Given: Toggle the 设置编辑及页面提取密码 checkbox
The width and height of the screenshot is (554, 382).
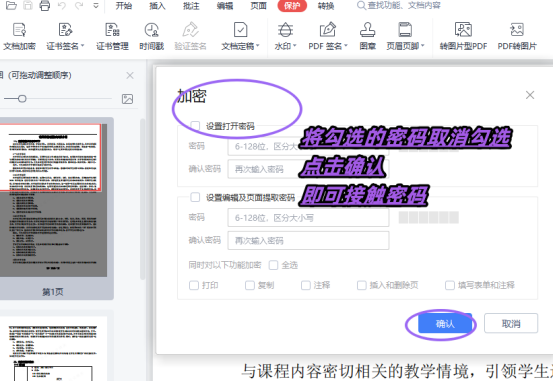Looking at the screenshot, I should (x=195, y=197).
